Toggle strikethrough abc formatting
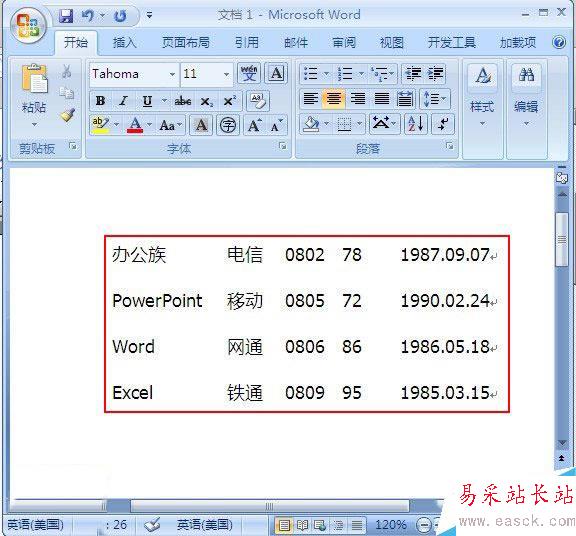The image size is (576, 536). (183, 101)
